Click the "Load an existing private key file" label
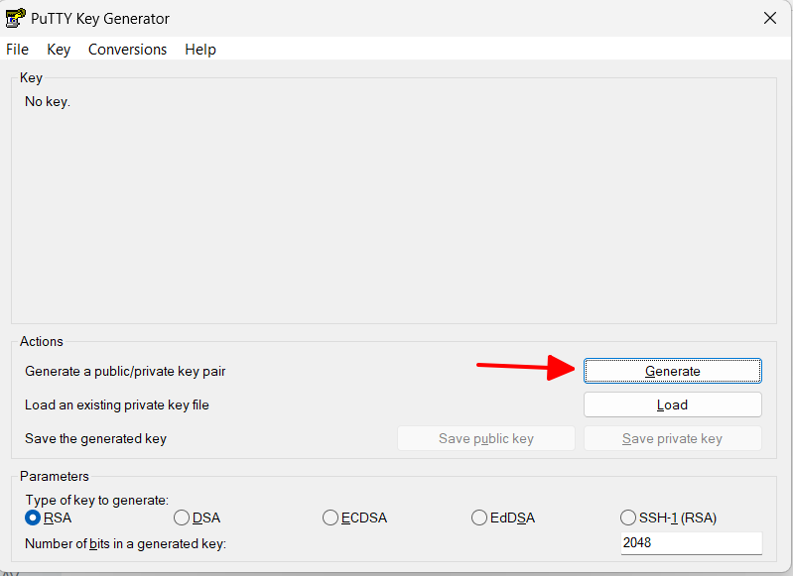 (117, 405)
